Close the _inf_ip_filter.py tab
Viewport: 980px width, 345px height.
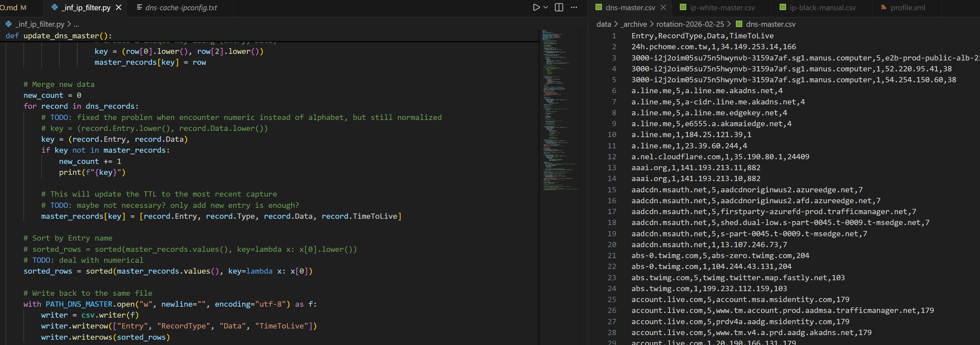coord(119,7)
